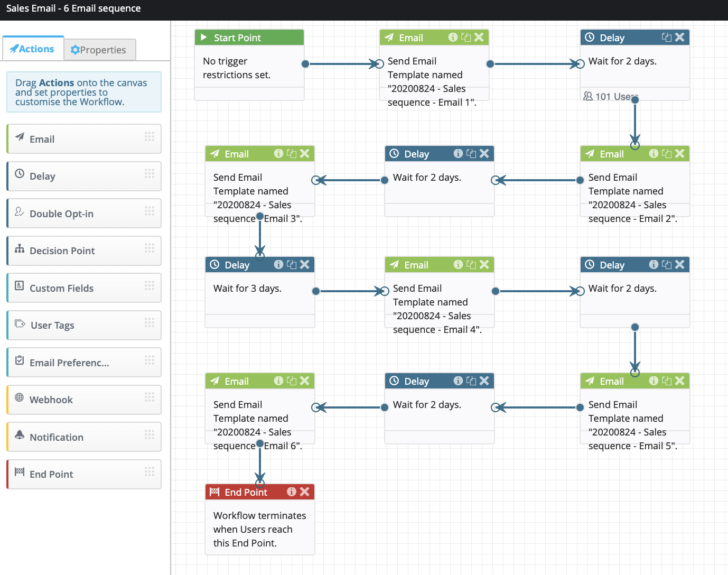Viewport: 728px width, 575px height.
Task: Delete the Email 2 node
Action: (x=680, y=153)
